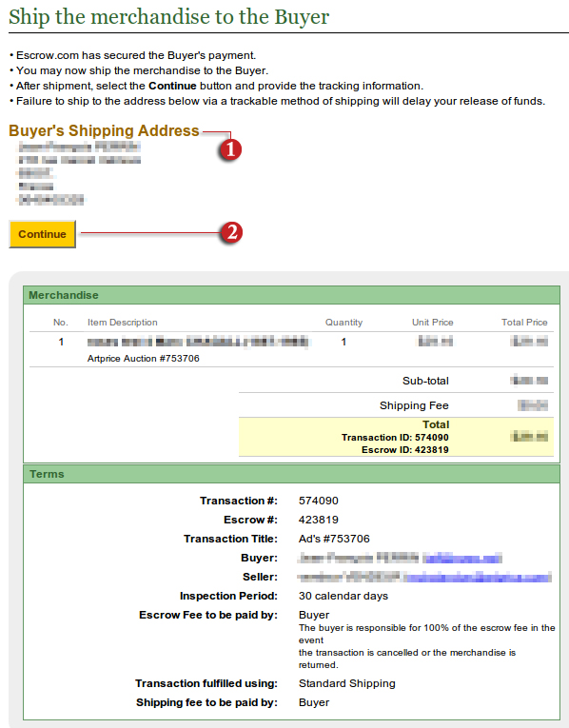Open the blurred buyer email link
Image resolution: width=569 pixels, height=728 pixels.
point(461,558)
